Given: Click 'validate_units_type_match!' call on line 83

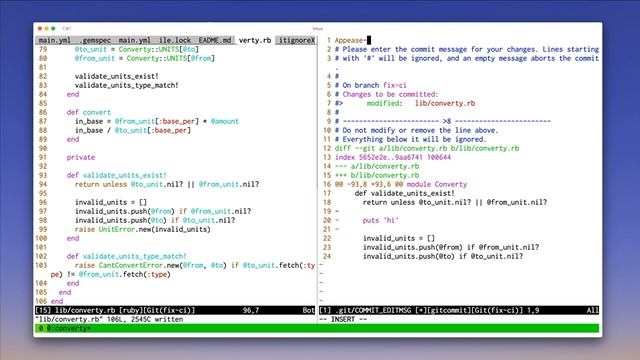Looking at the screenshot, I should click(127, 85).
